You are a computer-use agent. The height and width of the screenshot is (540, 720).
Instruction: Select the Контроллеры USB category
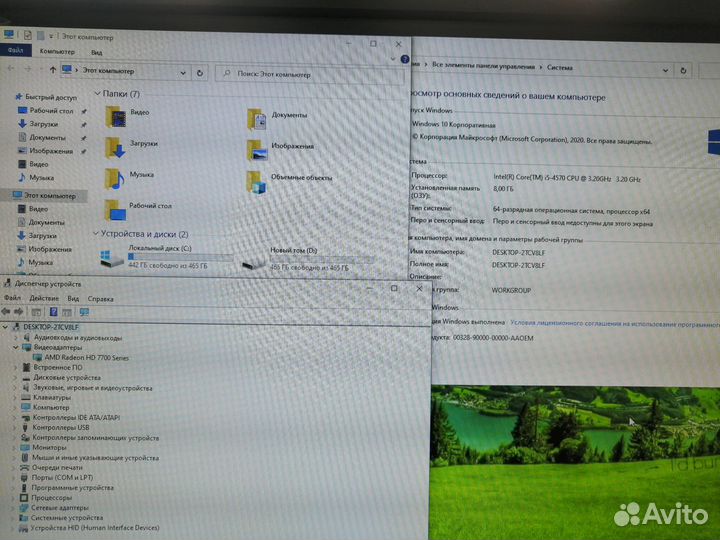[x=61, y=428]
